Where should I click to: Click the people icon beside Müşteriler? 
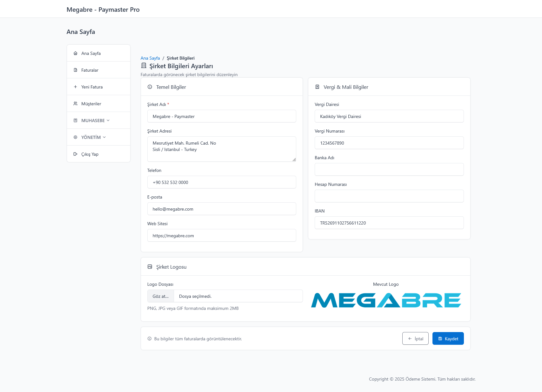point(75,104)
